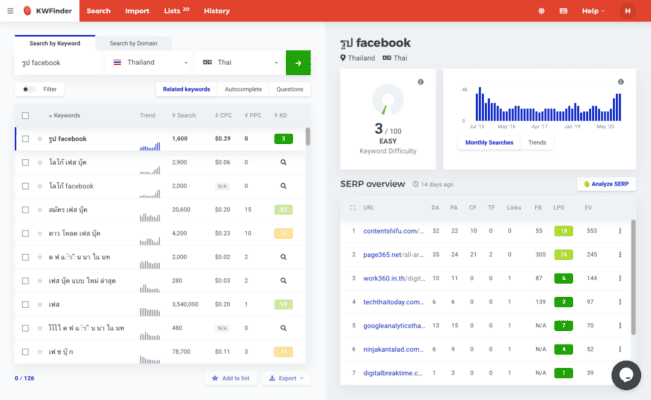The image size is (651, 400).
Task: Click the KWFinder logo
Action: click(x=48, y=11)
